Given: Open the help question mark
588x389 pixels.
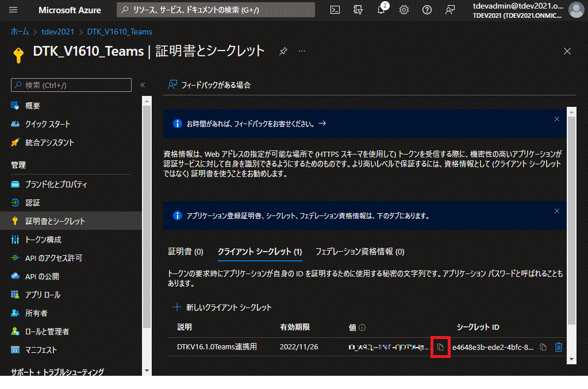Looking at the screenshot, I should coord(426,10).
